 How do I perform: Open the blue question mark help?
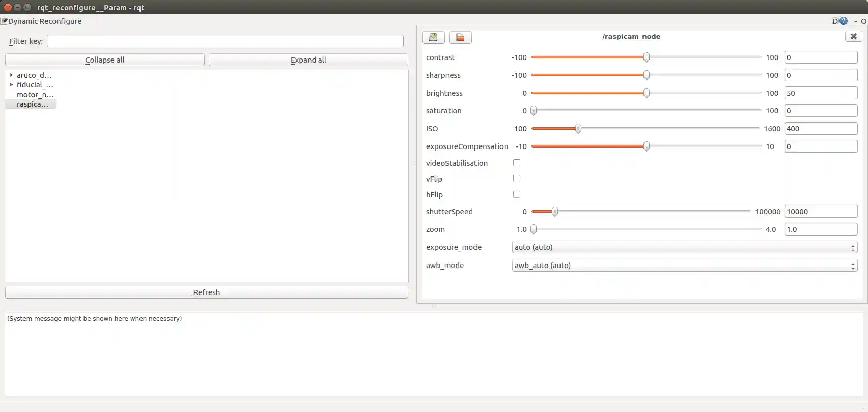tap(844, 21)
